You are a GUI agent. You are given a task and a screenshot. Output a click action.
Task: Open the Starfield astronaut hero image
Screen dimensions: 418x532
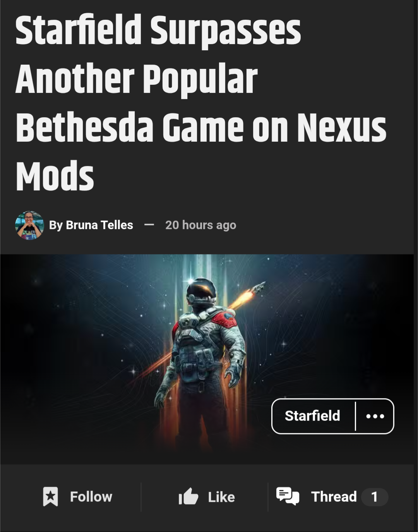207,359
